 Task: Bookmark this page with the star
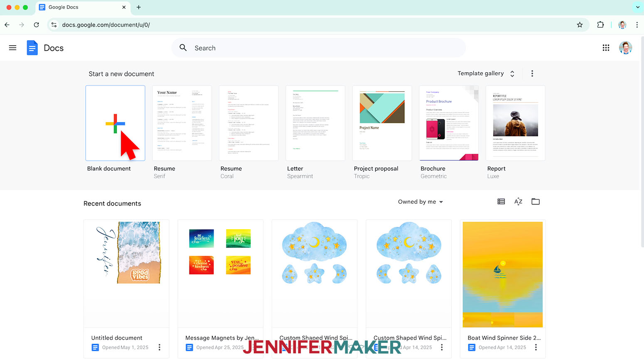[580, 25]
